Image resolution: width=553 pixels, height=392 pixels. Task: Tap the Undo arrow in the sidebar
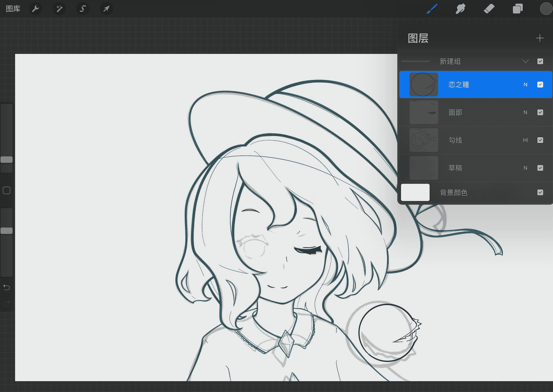(x=6, y=287)
